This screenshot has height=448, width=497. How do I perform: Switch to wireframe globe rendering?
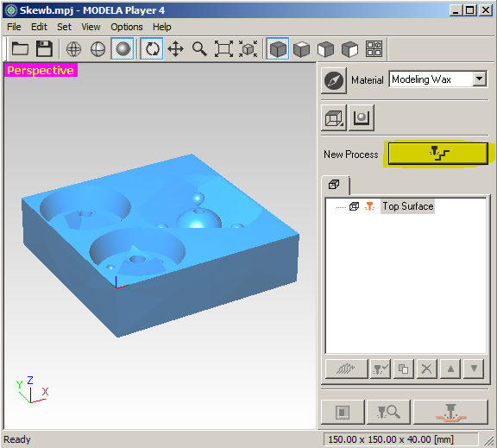point(73,49)
